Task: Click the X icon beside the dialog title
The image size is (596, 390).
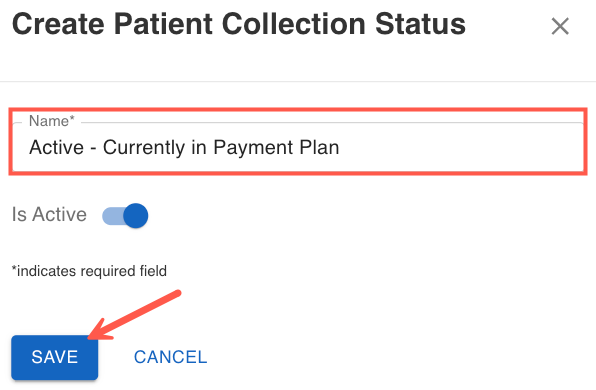Action: tap(560, 26)
